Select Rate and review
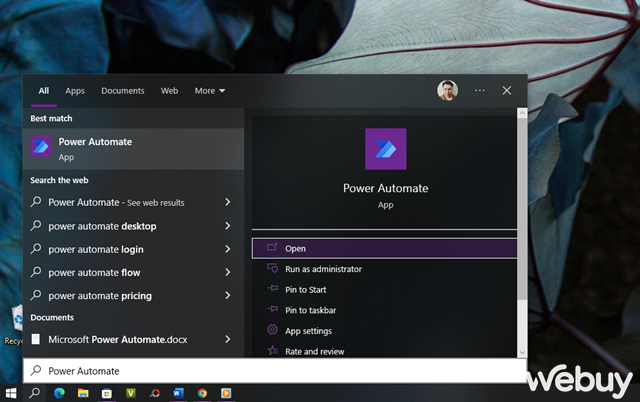 (384, 351)
